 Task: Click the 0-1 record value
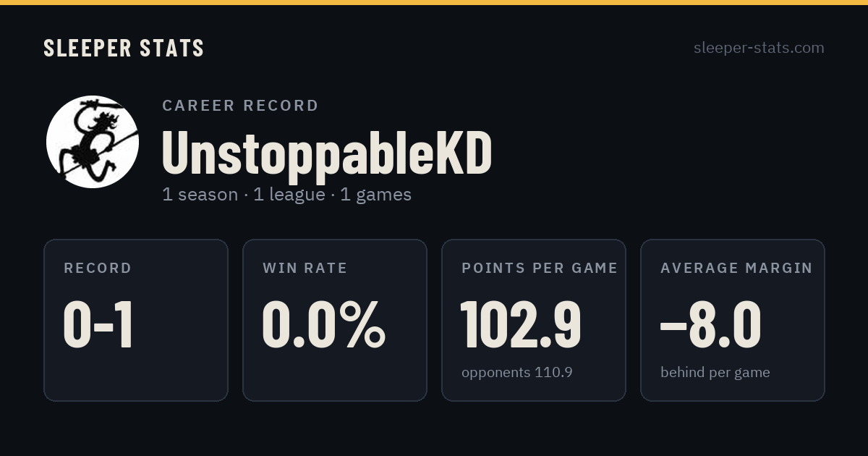pos(98,325)
